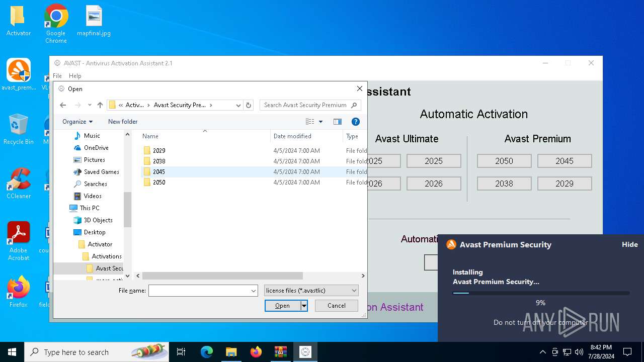
Task: Open the volume control tray icon
Action: coord(579,352)
